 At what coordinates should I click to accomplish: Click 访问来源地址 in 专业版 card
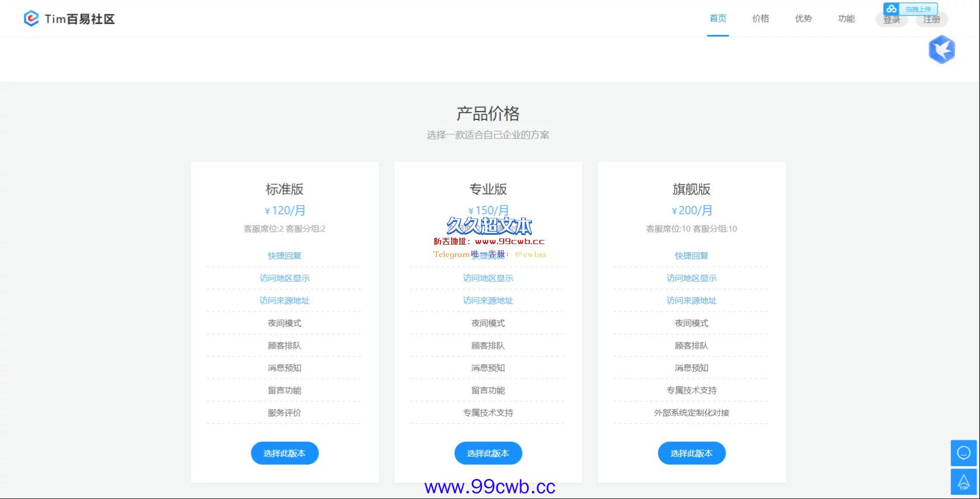[488, 301]
